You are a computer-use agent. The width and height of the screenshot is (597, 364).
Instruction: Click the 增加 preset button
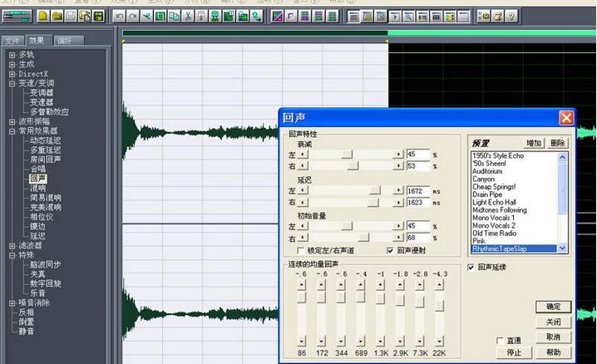coord(534,143)
